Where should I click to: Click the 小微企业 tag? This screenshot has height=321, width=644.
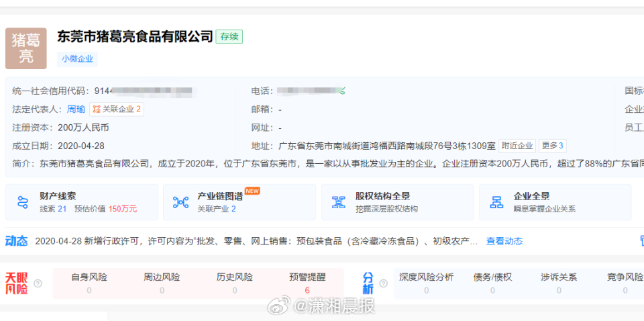78,59
